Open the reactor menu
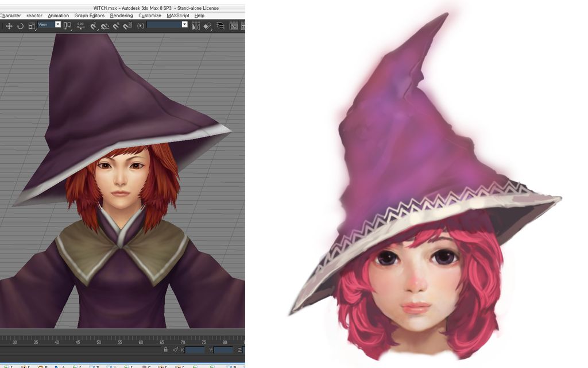This screenshot has width=588, height=368. point(34,16)
